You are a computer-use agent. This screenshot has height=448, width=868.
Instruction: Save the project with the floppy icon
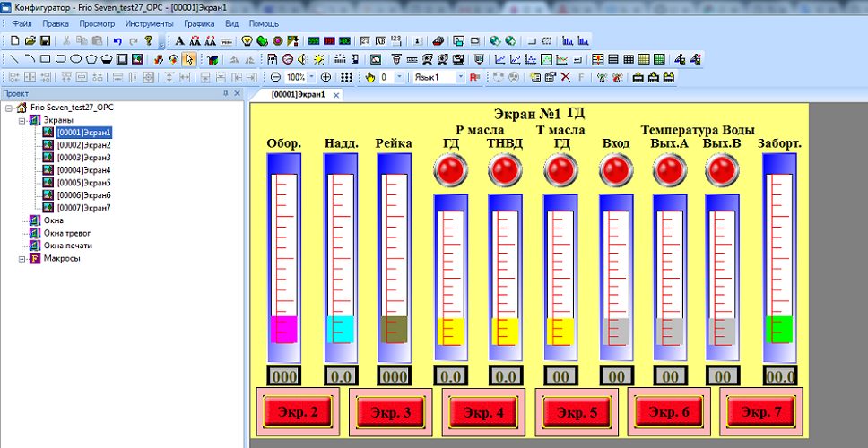click(44, 41)
